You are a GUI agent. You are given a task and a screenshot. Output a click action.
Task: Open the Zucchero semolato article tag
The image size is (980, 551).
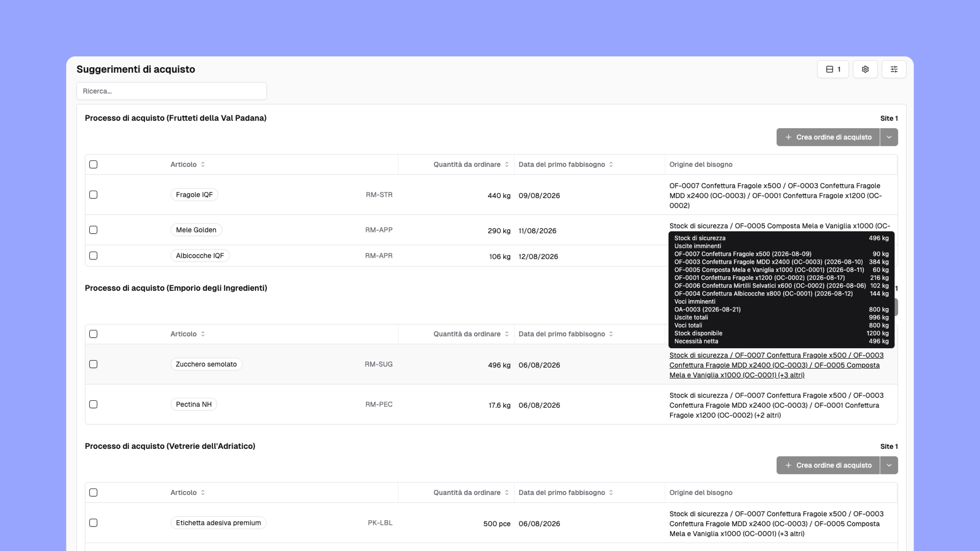[206, 364]
